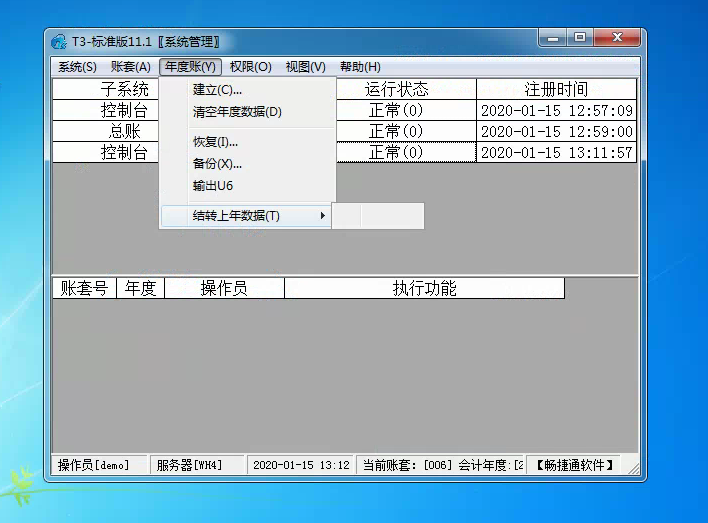Open the 账套(A) menu
Image resolution: width=708 pixels, height=523 pixels.
point(131,67)
